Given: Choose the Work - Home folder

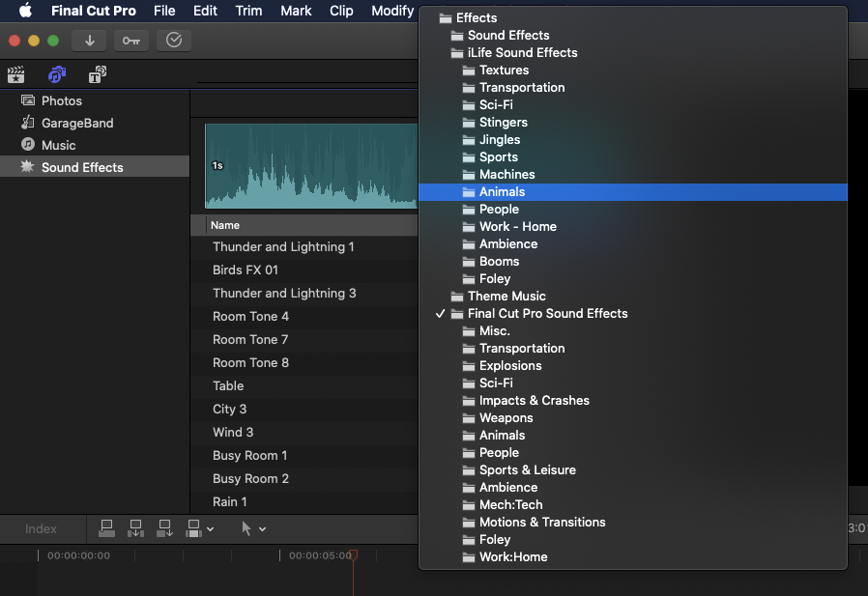Looking at the screenshot, I should [633, 226].
